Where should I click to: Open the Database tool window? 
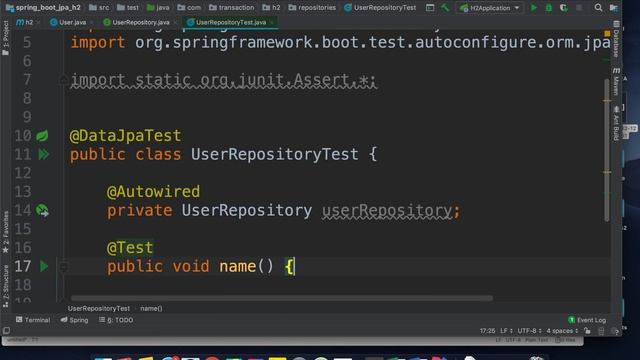[x=616, y=39]
